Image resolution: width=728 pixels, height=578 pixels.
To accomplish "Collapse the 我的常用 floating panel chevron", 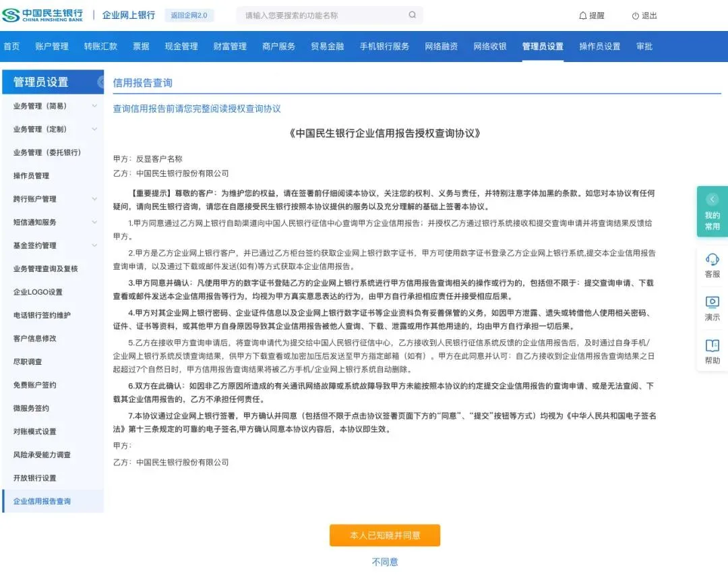I will point(712,199).
